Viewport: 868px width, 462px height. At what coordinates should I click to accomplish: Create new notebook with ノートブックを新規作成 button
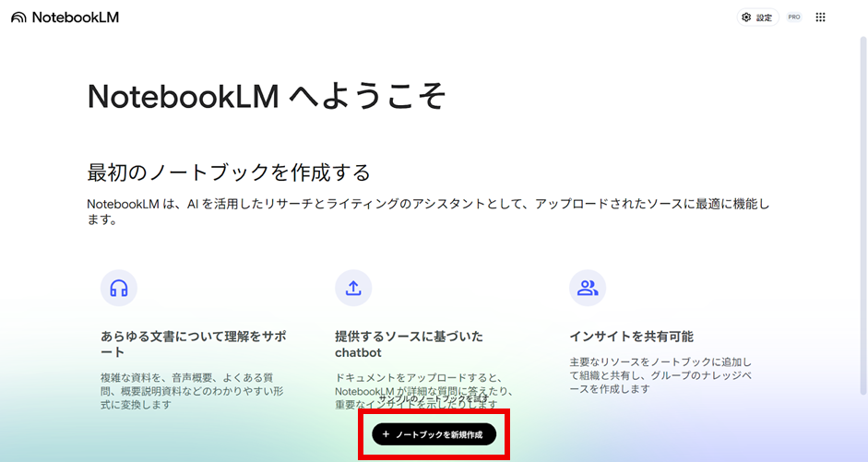434,434
